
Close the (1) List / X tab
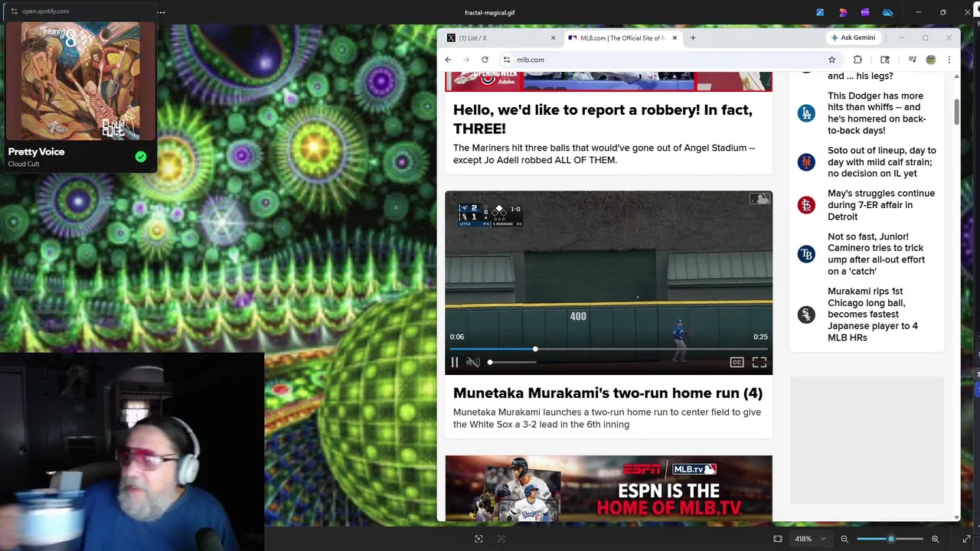(554, 37)
